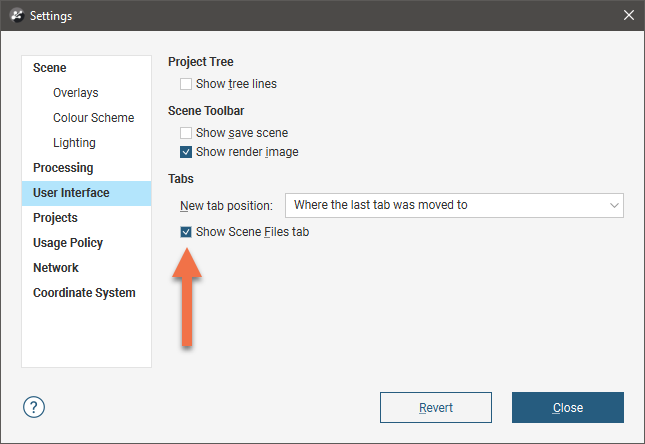Open the Colour Scheme settings page
Viewport: 645px width, 444px height.
point(93,118)
